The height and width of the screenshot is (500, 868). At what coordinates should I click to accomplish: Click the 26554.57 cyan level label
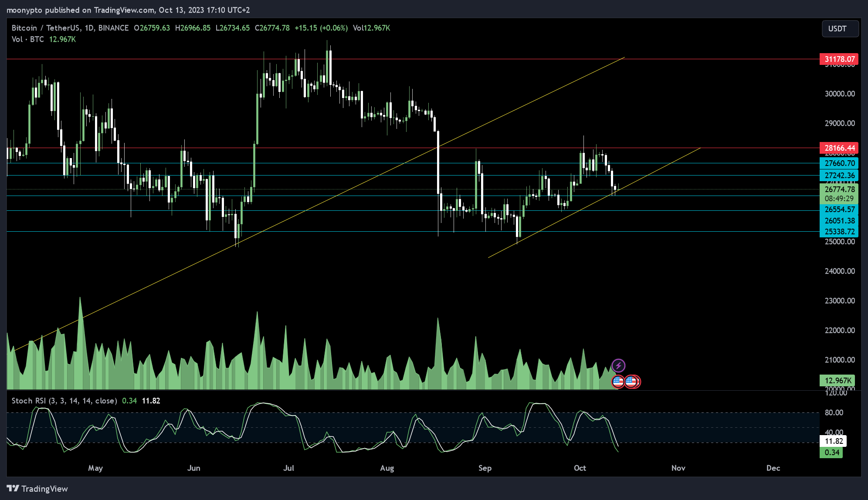[839, 209]
